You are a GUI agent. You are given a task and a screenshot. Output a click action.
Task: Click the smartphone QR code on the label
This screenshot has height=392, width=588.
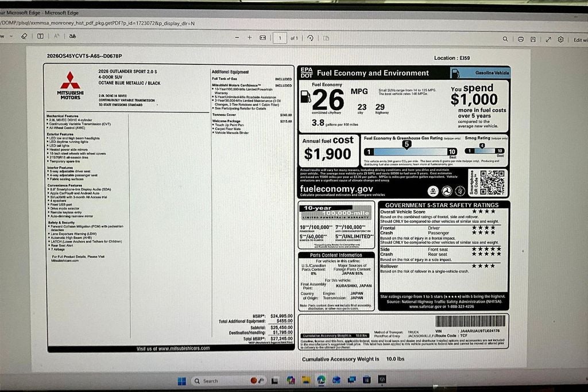[492, 183]
